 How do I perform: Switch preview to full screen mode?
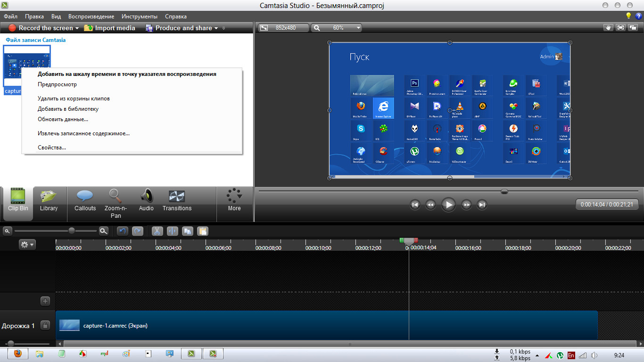(620, 28)
